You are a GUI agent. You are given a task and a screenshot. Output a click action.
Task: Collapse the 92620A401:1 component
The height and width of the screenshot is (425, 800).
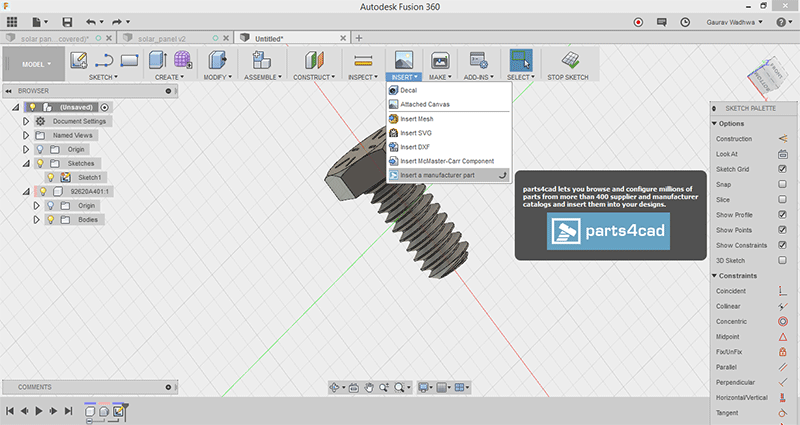[x=26, y=191]
